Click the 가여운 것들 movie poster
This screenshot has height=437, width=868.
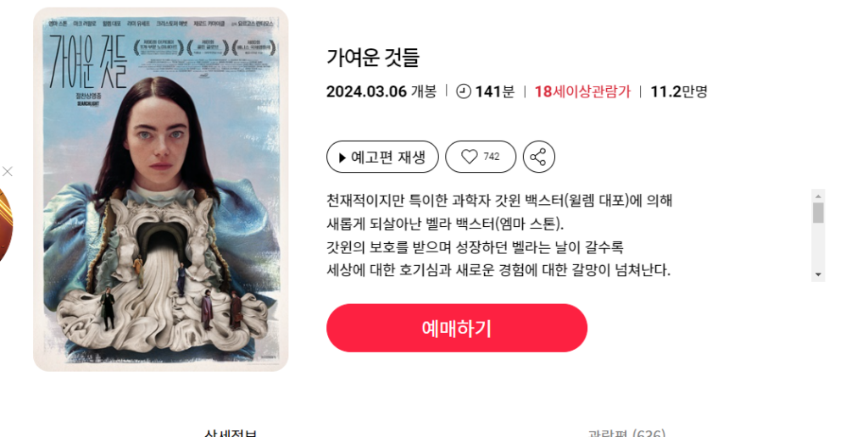tap(160, 189)
